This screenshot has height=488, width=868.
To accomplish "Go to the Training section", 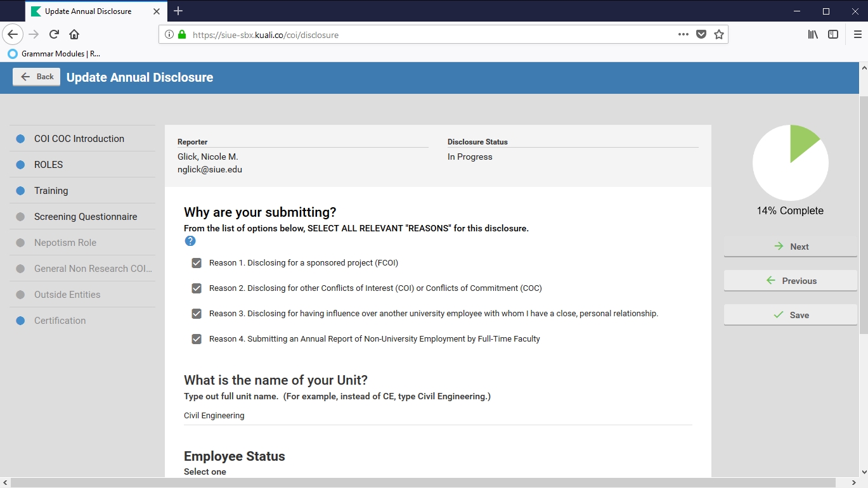I will tap(51, 191).
